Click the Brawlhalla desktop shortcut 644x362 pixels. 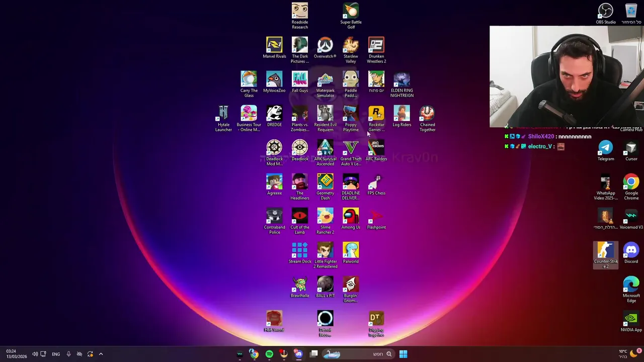300,287
